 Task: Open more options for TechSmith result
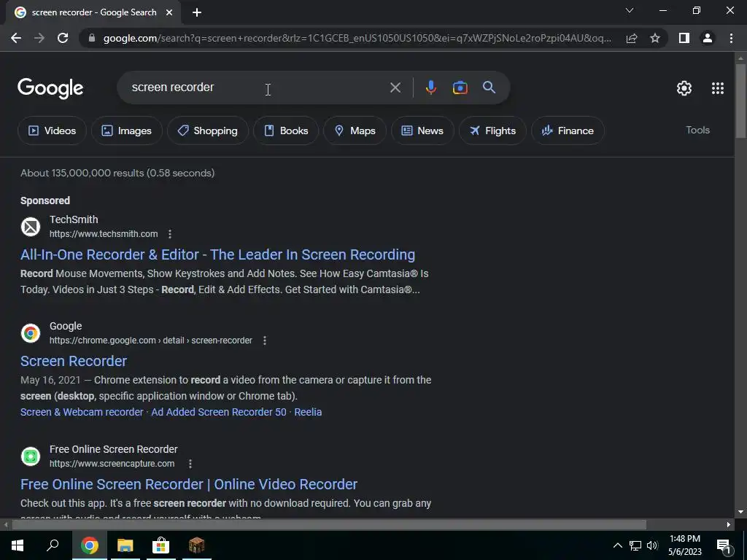(170, 234)
